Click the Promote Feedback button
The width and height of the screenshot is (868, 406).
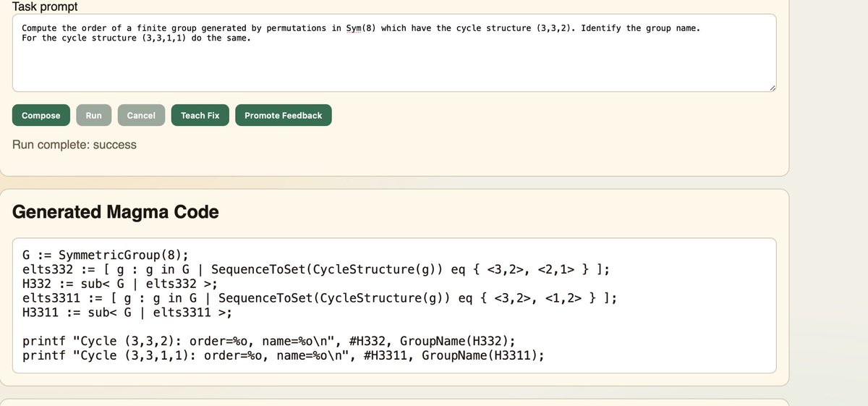coord(284,115)
